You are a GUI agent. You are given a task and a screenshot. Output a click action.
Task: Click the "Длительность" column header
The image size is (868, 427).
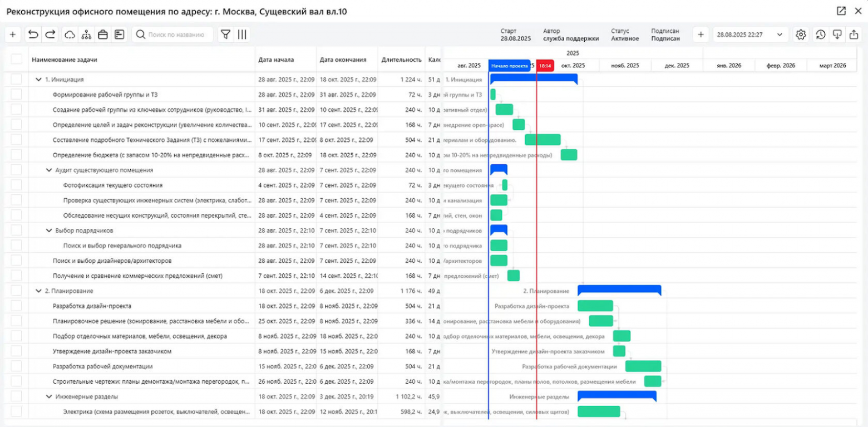tap(401, 60)
